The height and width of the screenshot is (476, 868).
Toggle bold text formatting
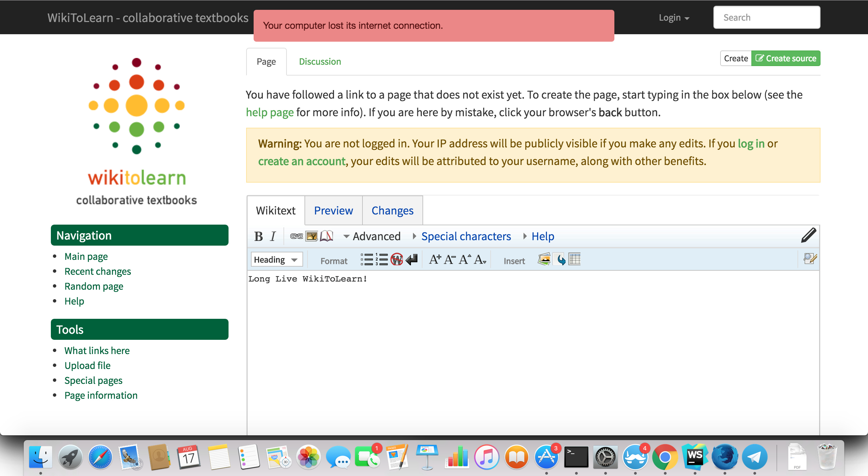tap(258, 236)
